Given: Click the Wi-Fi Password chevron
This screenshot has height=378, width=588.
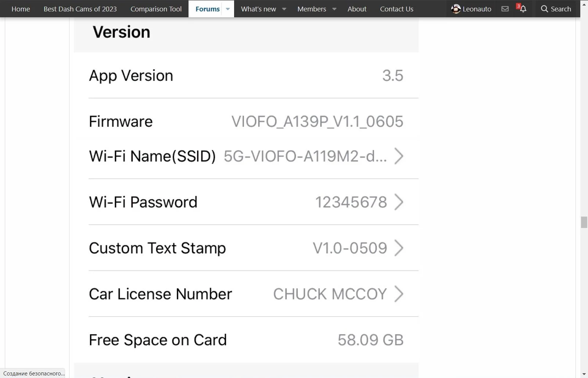Looking at the screenshot, I should pyautogui.click(x=399, y=202).
